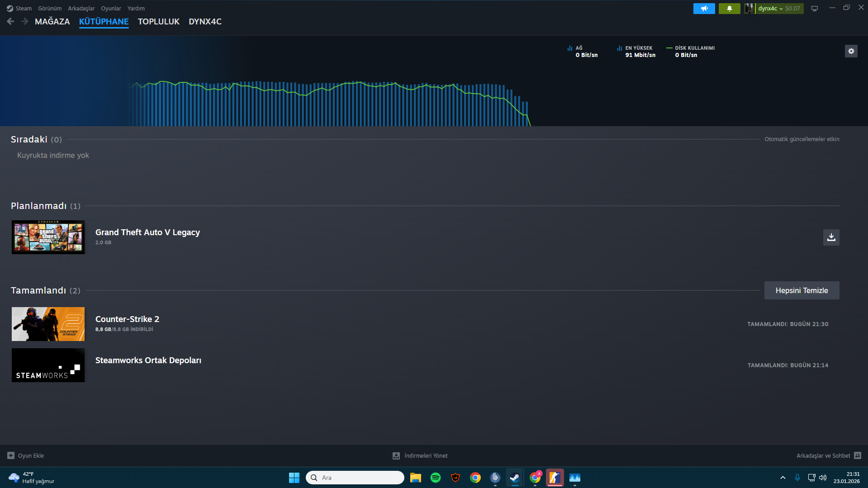The image size is (868, 488).
Task: Click the Steamworks thumbnail
Action: (x=48, y=365)
